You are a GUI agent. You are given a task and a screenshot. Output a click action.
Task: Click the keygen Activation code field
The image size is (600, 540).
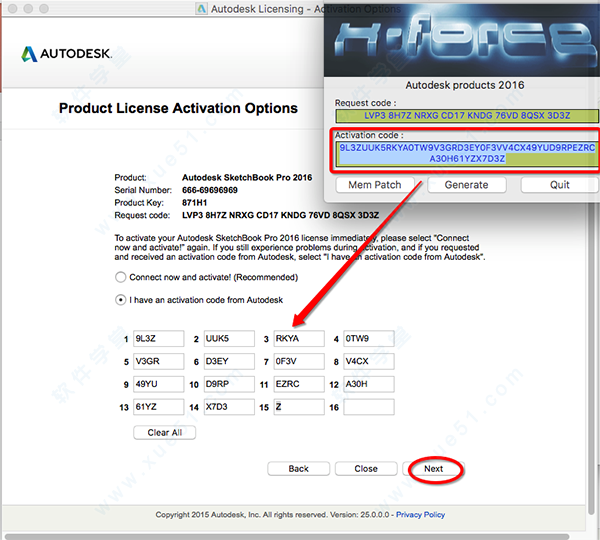pos(467,153)
